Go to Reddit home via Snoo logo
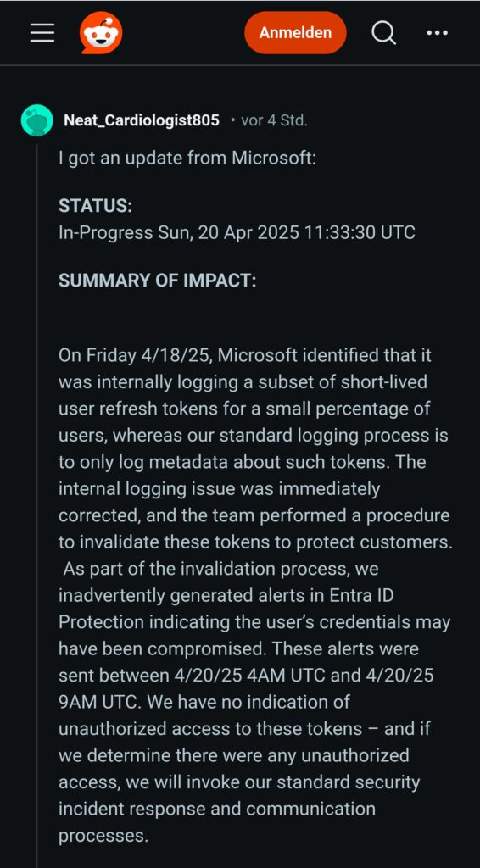This screenshot has height=868, width=480. 100,33
